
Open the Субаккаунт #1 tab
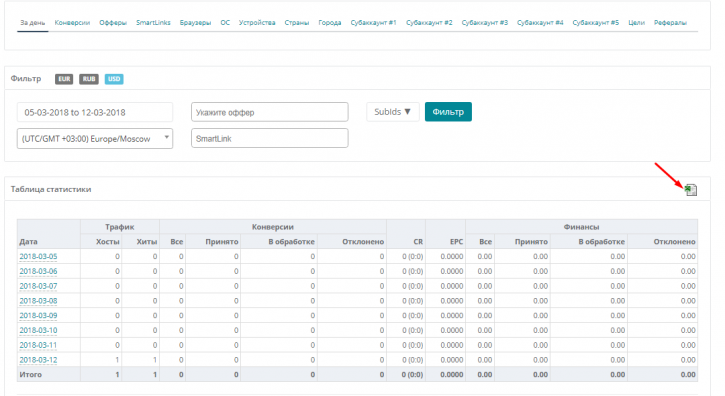pos(374,23)
